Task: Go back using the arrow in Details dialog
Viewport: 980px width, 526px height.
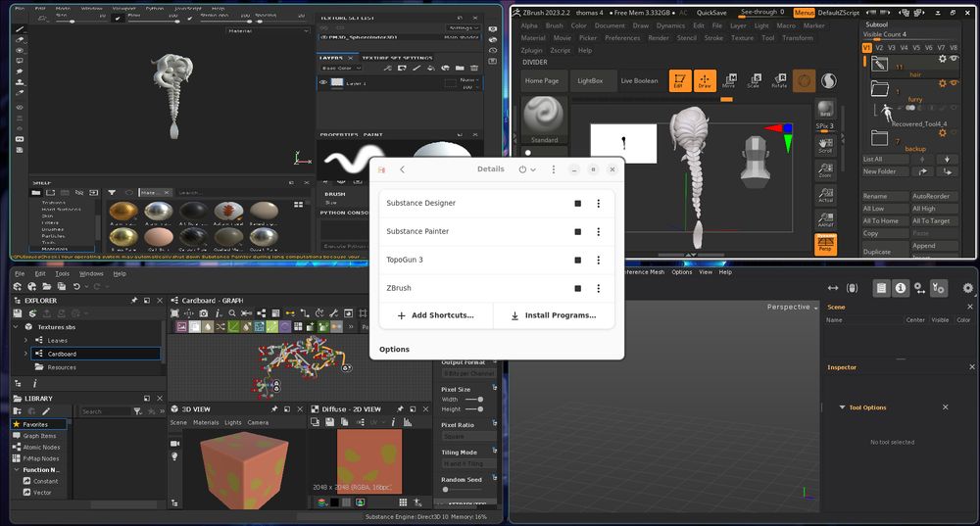Action: 402,169
